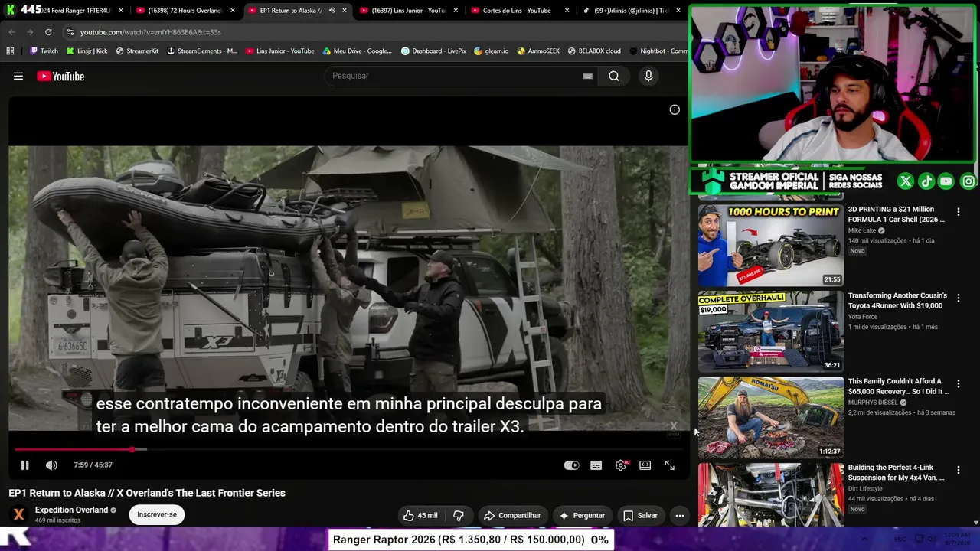Visit the Mike Lake channel
The height and width of the screenshot is (551, 980).
pyautogui.click(x=861, y=230)
